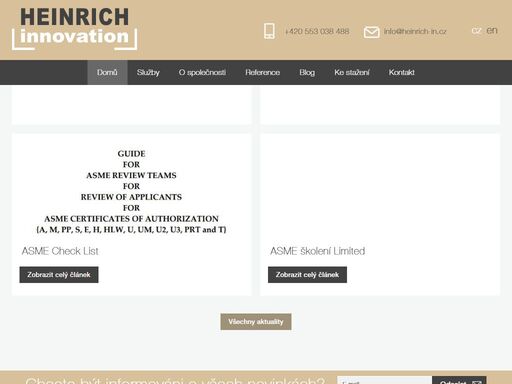Click the mobile phone icon in header
The width and height of the screenshot is (512, 384).
pyautogui.click(x=269, y=31)
